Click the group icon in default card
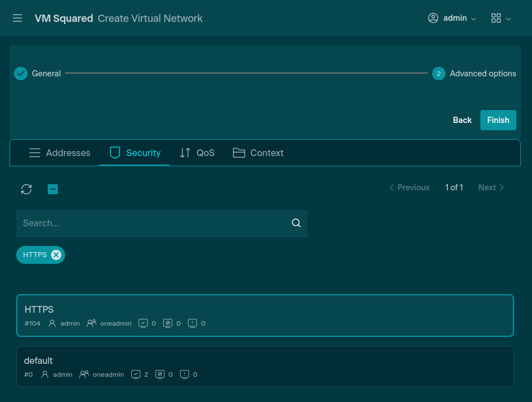Image resolution: width=532 pixels, height=402 pixels. click(x=84, y=374)
